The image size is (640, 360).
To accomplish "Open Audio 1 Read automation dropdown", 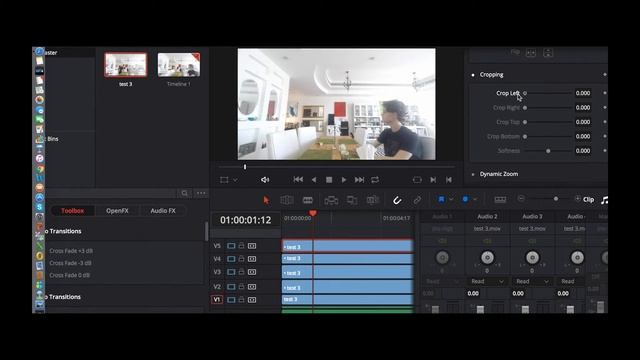I will point(442,281).
